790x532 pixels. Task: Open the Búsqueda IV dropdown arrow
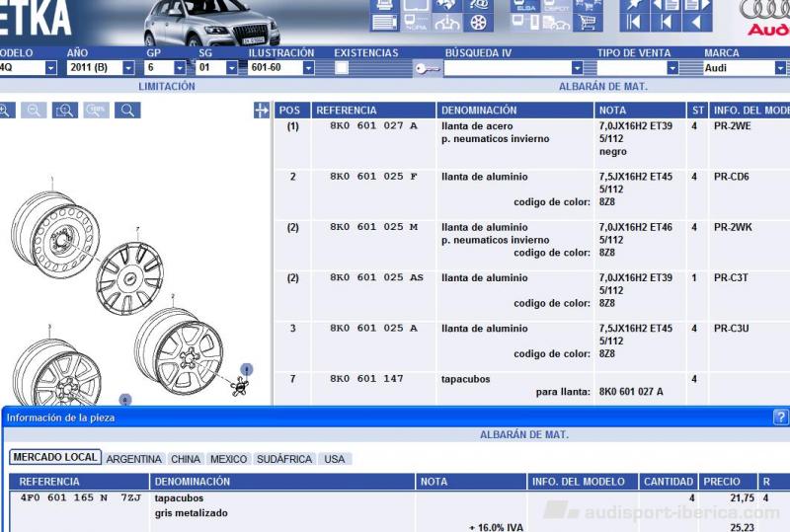[x=578, y=67]
